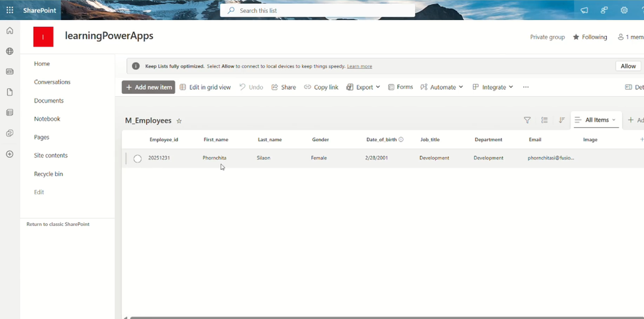Open Conversations in site navigation

click(x=52, y=82)
